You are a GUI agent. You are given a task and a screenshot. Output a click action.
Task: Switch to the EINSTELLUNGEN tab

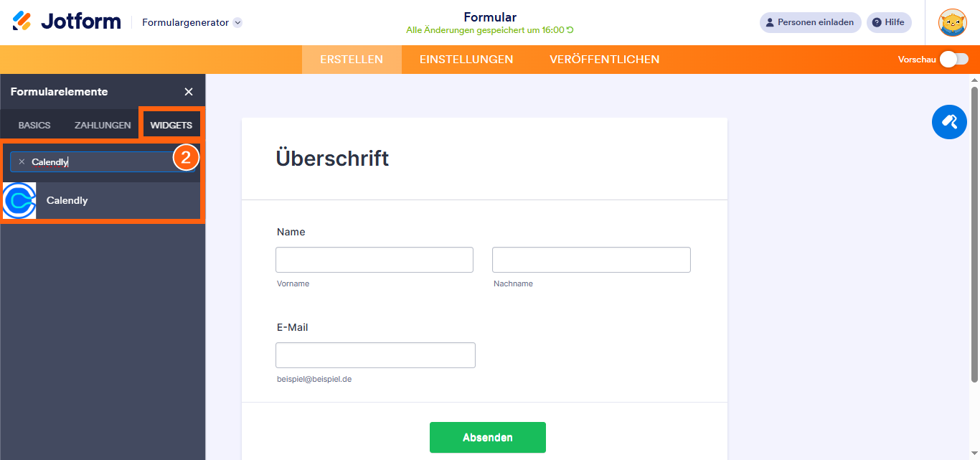point(466,60)
